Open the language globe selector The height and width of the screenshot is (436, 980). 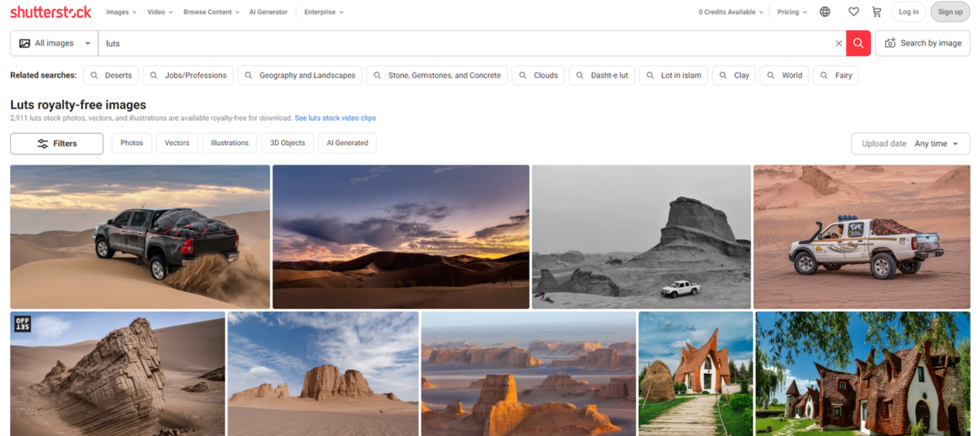pos(825,12)
